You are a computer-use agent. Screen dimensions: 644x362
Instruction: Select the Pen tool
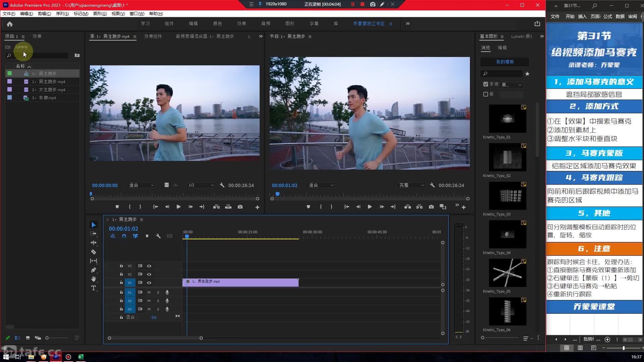pyautogui.click(x=94, y=270)
